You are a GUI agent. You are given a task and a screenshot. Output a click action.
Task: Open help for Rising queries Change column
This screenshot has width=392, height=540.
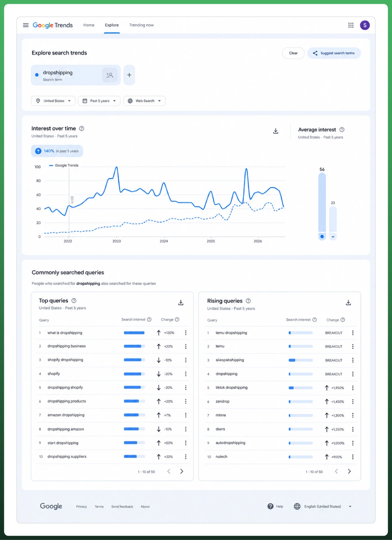click(x=343, y=320)
